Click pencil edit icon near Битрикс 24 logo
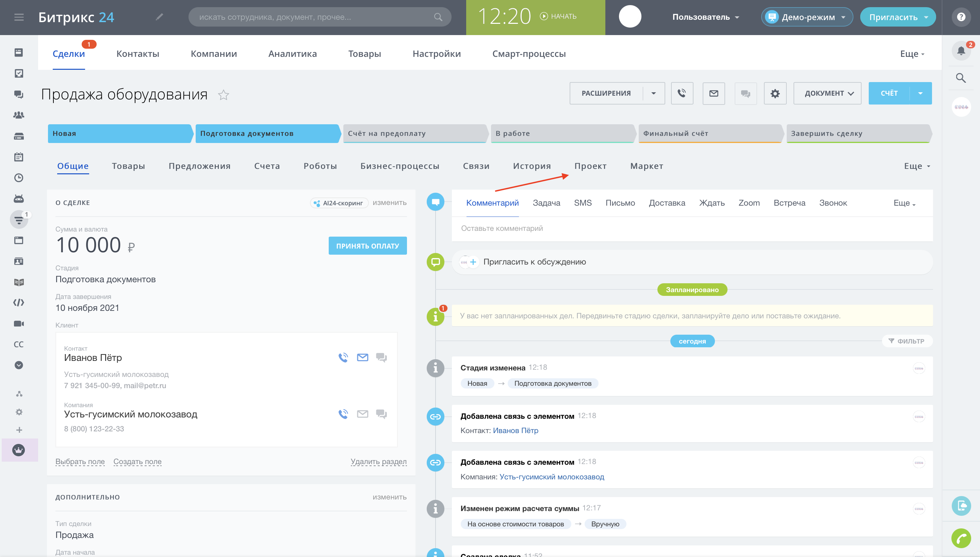 click(x=159, y=17)
